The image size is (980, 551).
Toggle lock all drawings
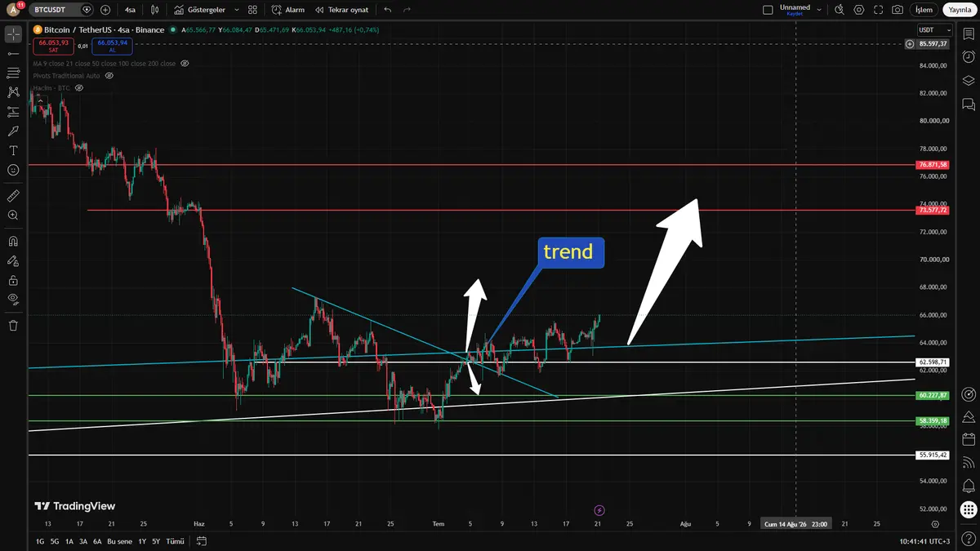coord(13,280)
